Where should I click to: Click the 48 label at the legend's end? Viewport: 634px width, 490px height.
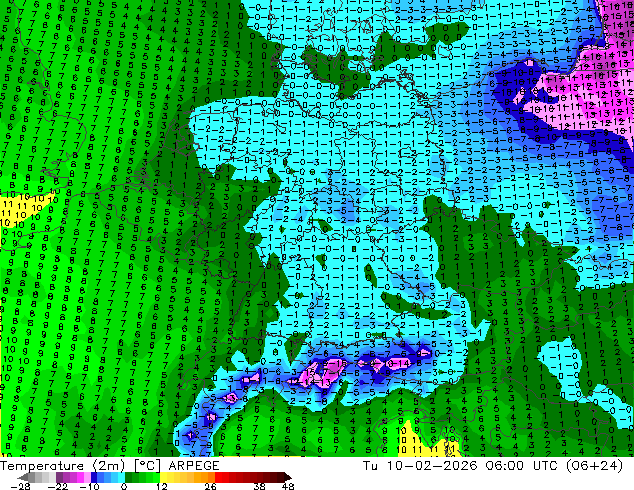coord(288,486)
